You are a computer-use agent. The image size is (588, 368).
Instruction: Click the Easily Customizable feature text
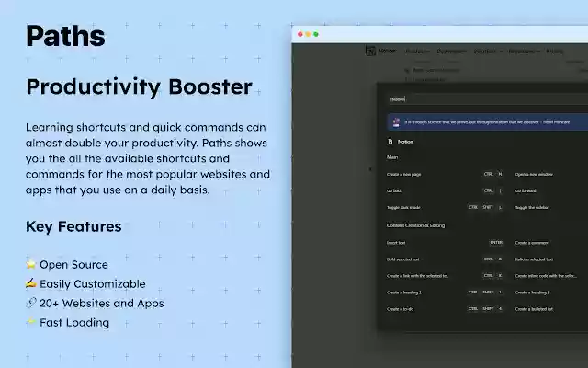pos(93,284)
